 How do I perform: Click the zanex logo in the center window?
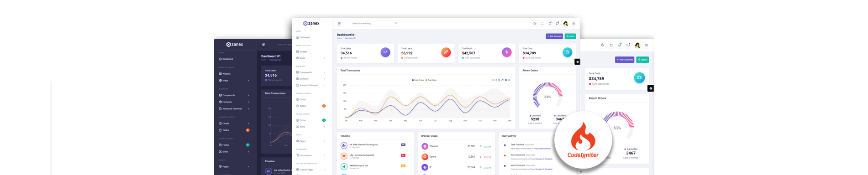click(311, 23)
